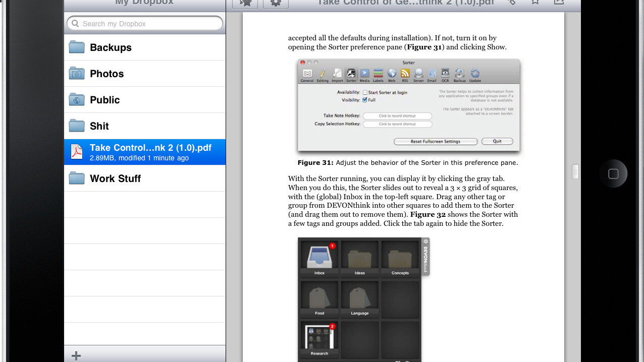Open the Dropbox settings gear
The height and width of the screenshot is (362, 644).
tap(276, 3)
